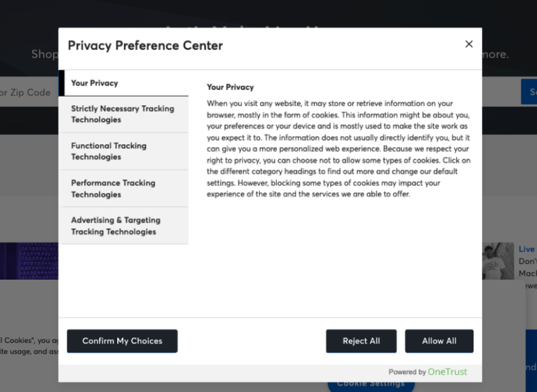Screen dimensions: 537x392
Task: Open the blue Live link
Action: pos(527,249)
